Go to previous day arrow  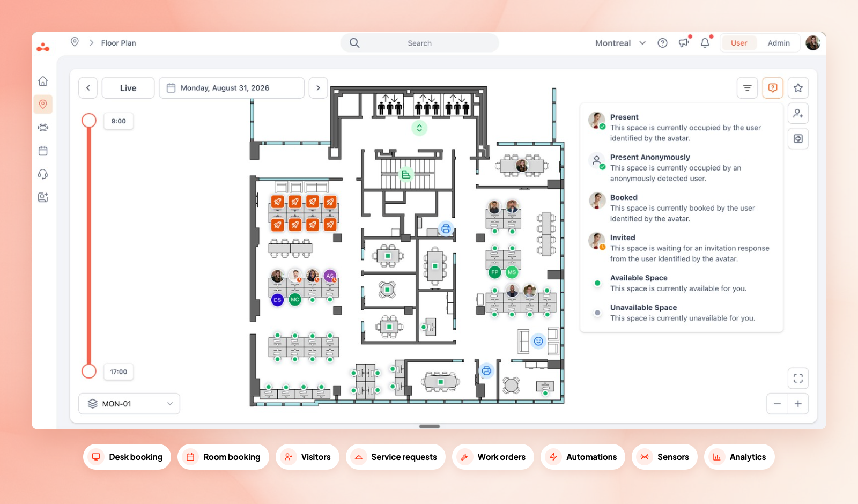pyautogui.click(x=88, y=88)
